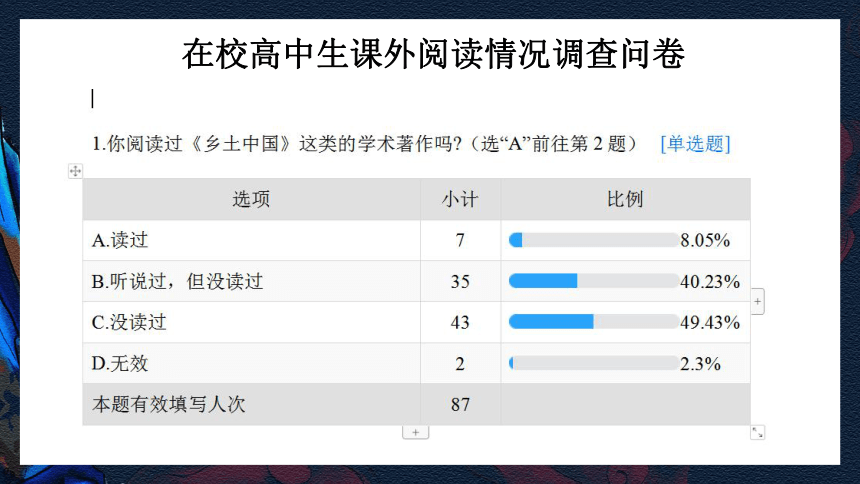This screenshot has width=860, height=484.
Task: Click the add column plus button
Action: tap(757, 301)
